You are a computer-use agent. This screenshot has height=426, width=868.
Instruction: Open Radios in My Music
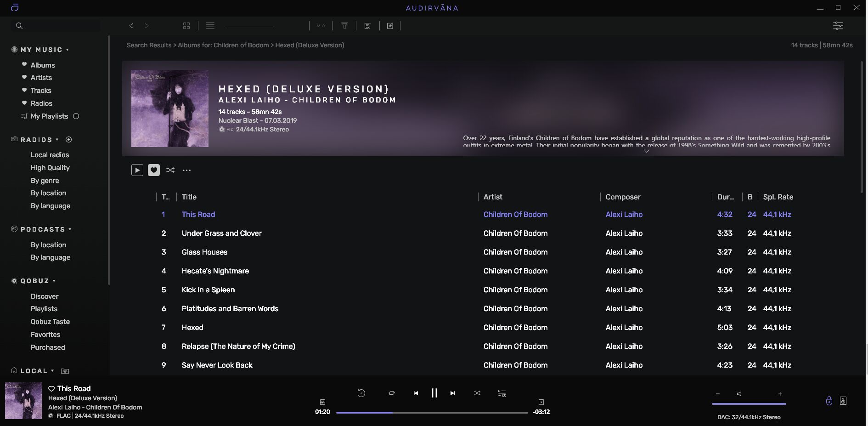coord(41,103)
